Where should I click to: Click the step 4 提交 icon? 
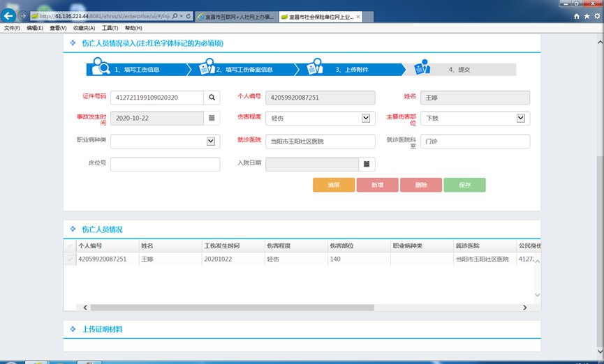(x=422, y=68)
